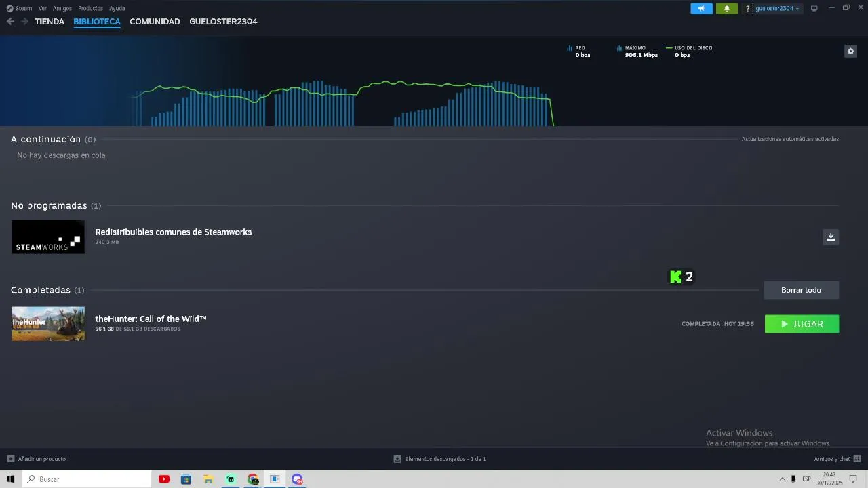
Task: Open download settings gear icon
Action: coord(850,52)
